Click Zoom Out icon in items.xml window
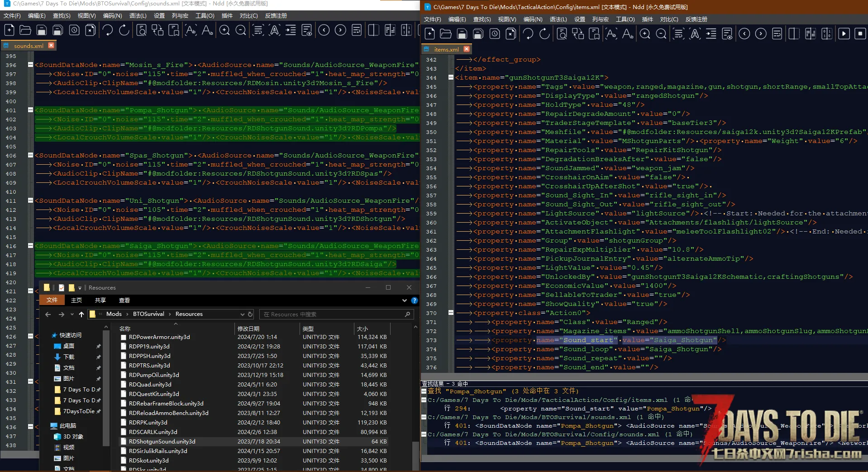Viewport: 868px width, 472px height. [x=661, y=34]
